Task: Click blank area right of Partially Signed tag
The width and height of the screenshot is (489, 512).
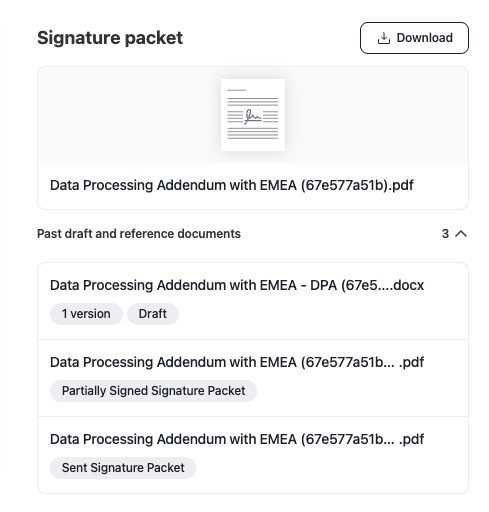Action: click(x=362, y=391)
